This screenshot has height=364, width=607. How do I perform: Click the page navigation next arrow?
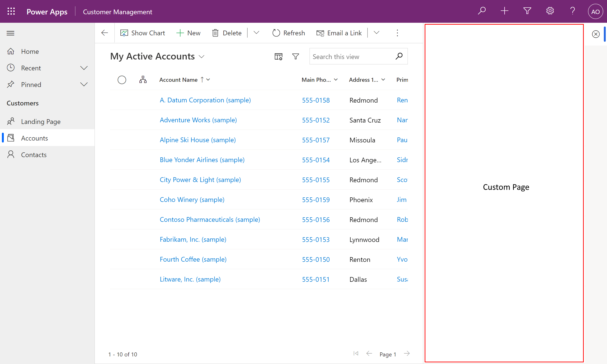(407, 354)
